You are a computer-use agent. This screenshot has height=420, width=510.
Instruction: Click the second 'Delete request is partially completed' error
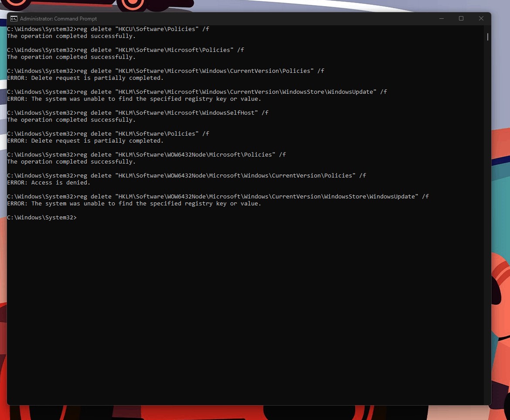[85, 141]
